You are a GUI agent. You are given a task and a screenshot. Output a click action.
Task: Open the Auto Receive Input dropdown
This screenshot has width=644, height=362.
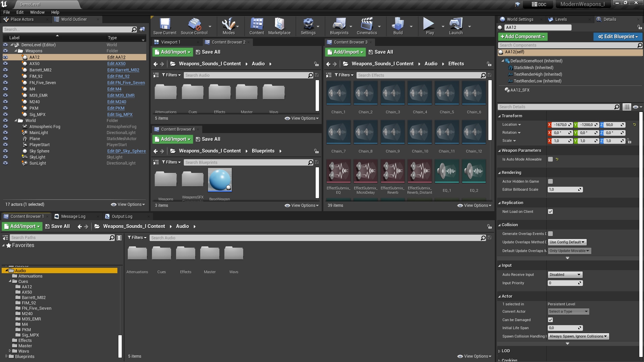[x=565, y=274]
